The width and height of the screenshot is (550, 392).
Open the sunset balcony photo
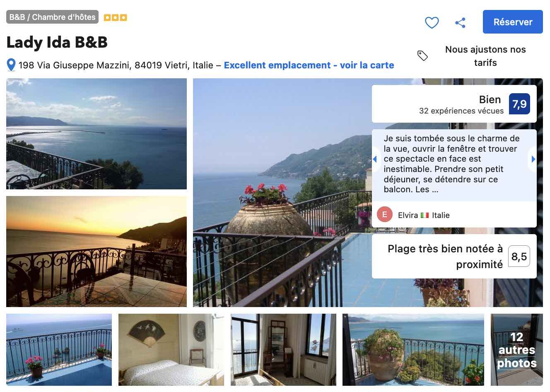(x=96, y=252)
